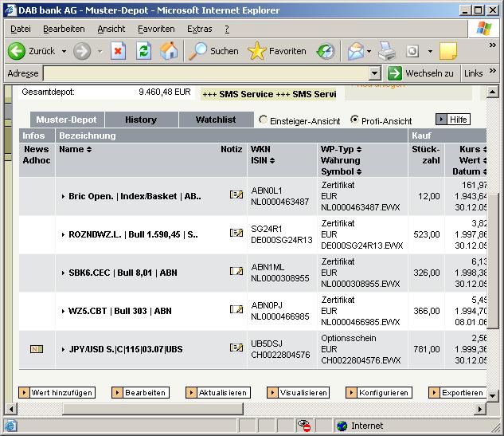Open the Home page icon
Image resolution: width=504 pixels, height=436 pixels.
point(169,51)
